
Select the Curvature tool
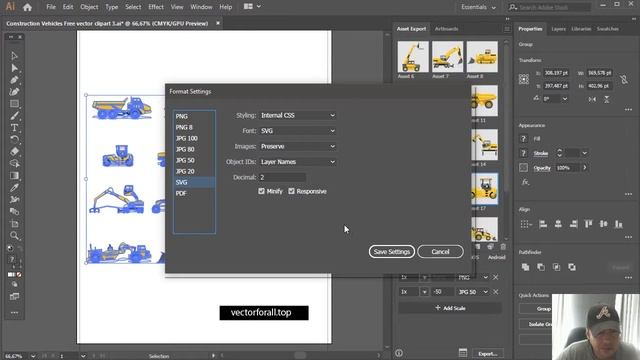point(14,91)
